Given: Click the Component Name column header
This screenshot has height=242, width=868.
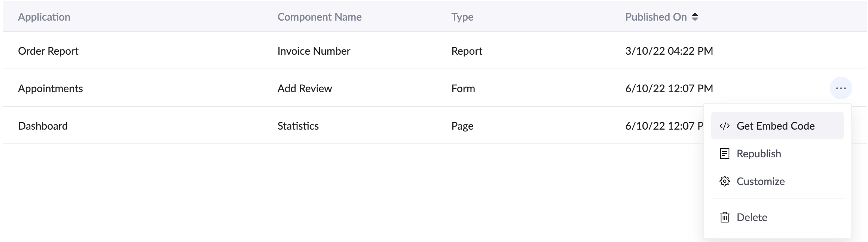Looking at the screenshot, I should [x=319, y=17].
